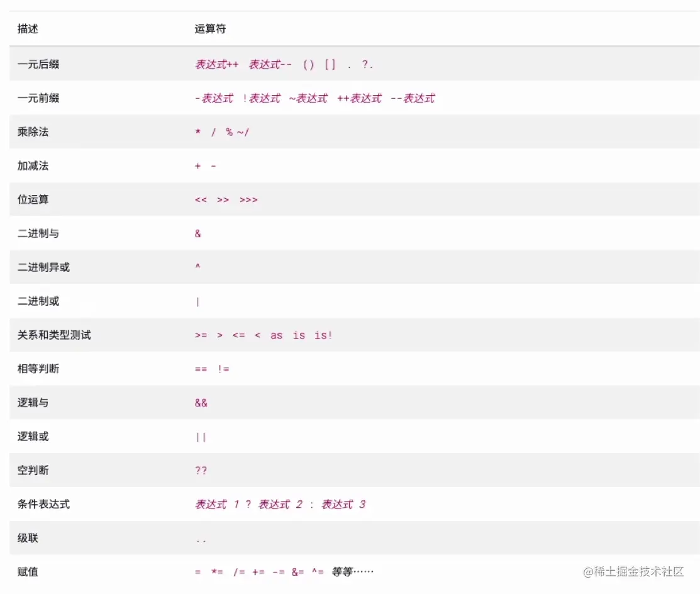Select the 二进制异或 row label
Image resolution: width=700 pixels, height=594 pixels.
(43, 267)
